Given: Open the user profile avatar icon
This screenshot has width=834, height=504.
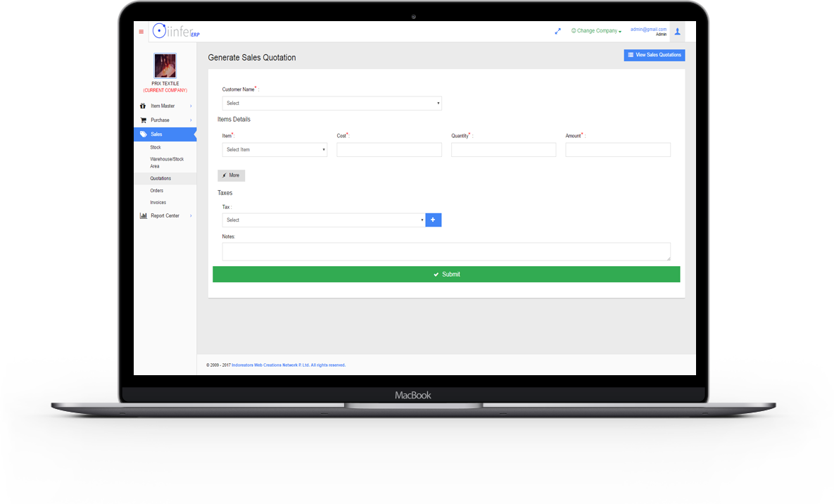Looking at the screenshot, I should 677,32.
